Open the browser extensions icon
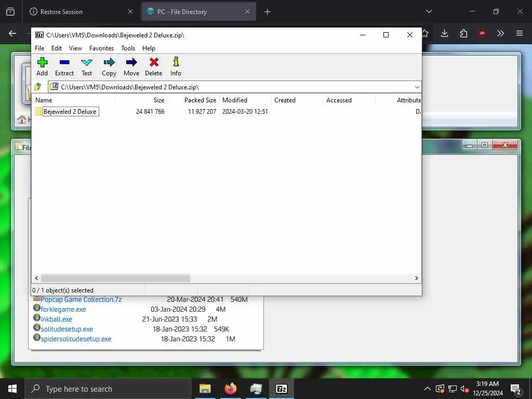 tap(463, 33)
